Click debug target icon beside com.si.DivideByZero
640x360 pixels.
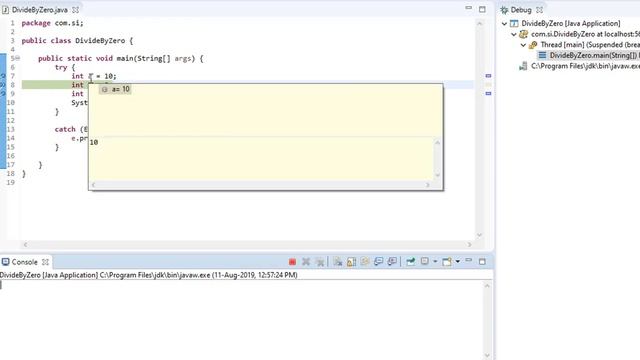pyautogui.click(x=524, y=34)
